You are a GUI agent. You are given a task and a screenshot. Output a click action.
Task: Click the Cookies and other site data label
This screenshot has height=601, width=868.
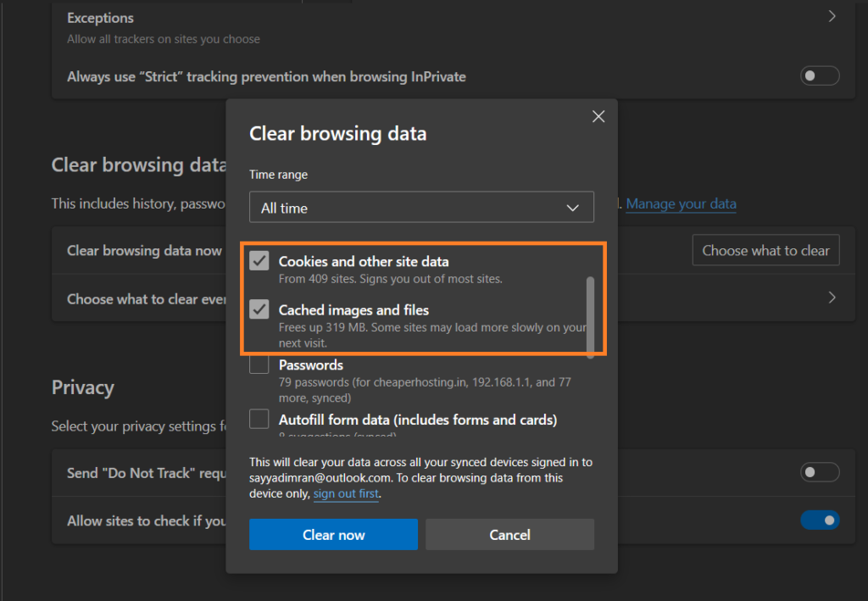tap(364, 261)
